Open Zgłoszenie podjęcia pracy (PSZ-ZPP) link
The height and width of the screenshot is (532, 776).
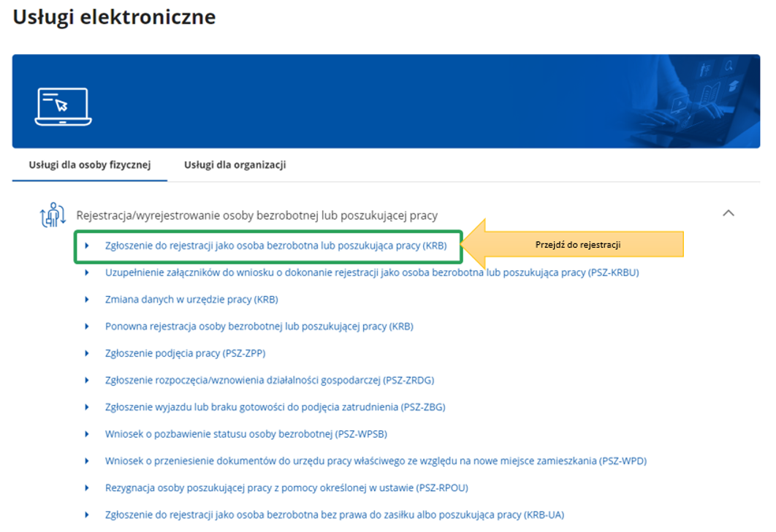pos(185,354)
